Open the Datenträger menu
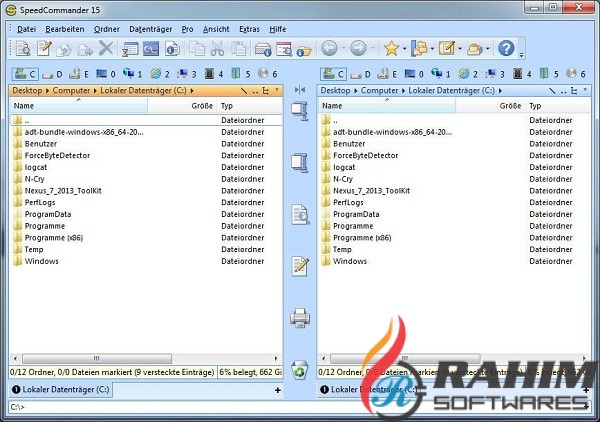 (x=150, y=29)
